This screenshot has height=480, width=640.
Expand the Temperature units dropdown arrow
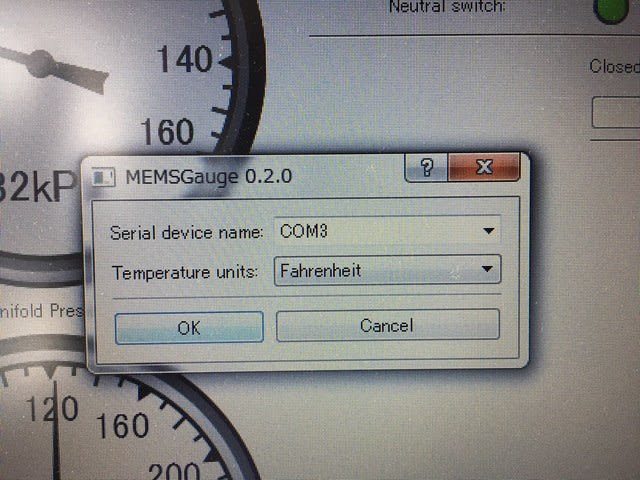(x=487, y=269)
